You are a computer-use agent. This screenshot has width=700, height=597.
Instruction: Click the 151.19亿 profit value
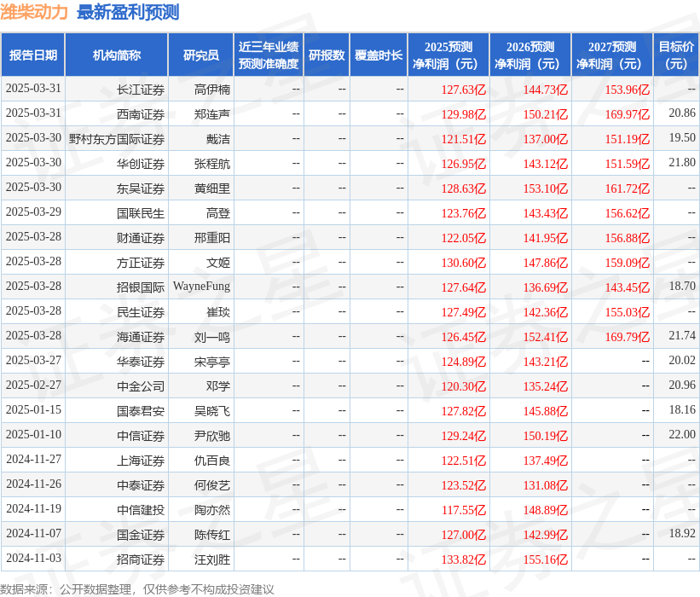628,139
